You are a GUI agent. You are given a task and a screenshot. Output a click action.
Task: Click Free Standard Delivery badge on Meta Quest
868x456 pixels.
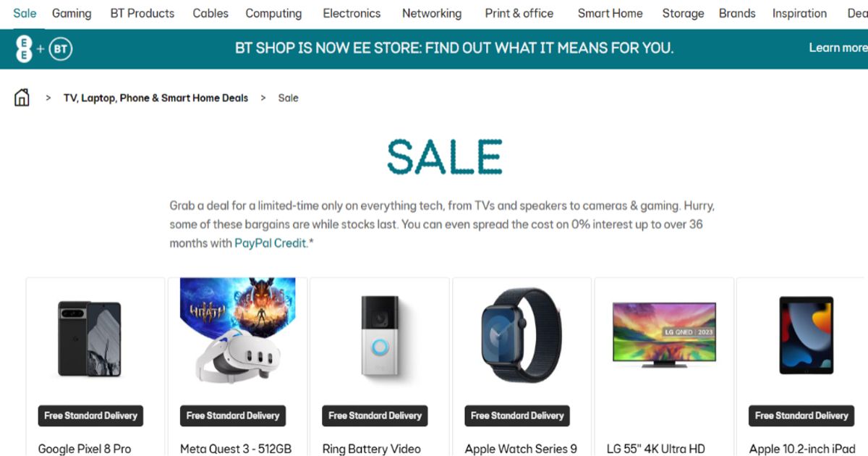tap(233, 415)
